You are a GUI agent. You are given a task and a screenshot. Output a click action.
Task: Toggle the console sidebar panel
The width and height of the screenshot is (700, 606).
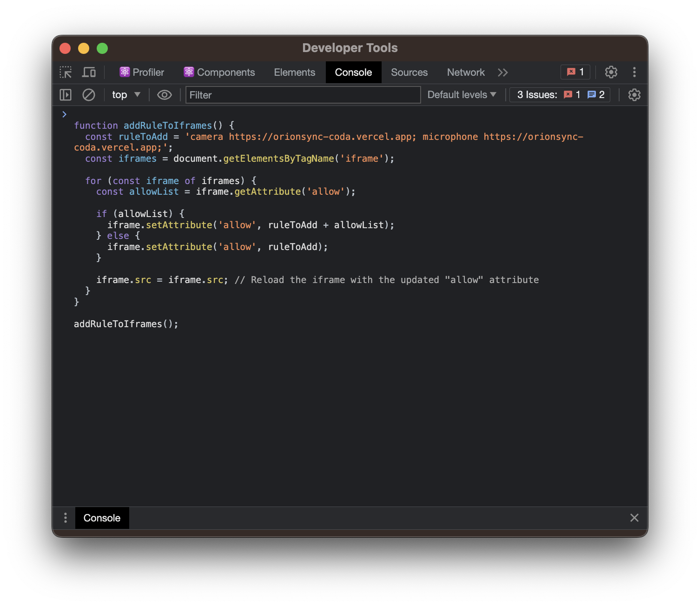coord(65,95)
